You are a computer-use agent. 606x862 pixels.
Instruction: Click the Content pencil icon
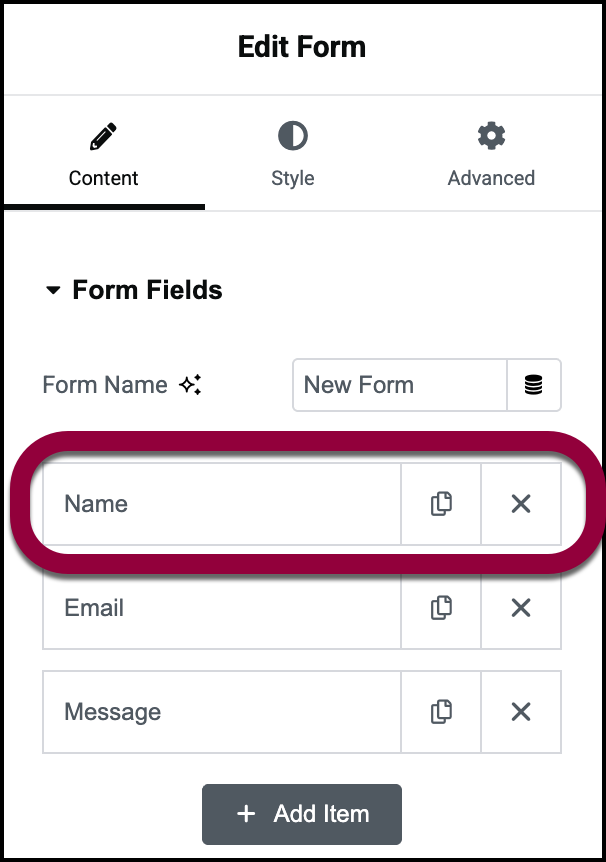point(103,136)
